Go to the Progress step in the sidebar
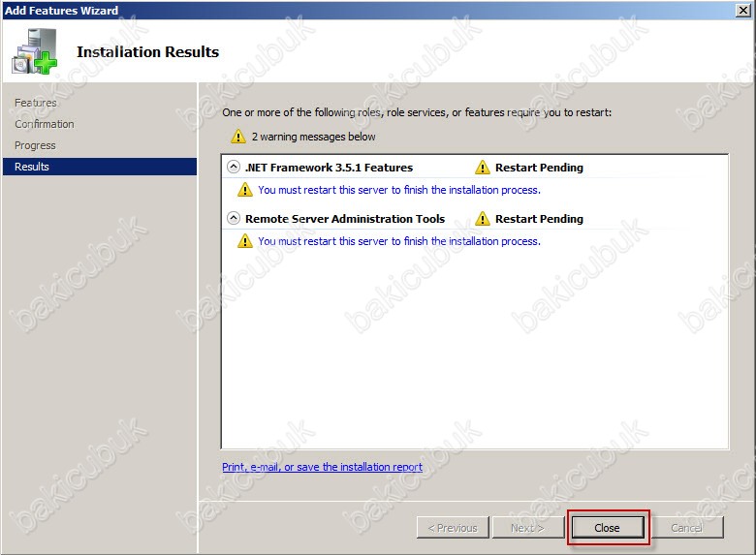Viewport: 756px width, 555px height. (x=35, y=145)
